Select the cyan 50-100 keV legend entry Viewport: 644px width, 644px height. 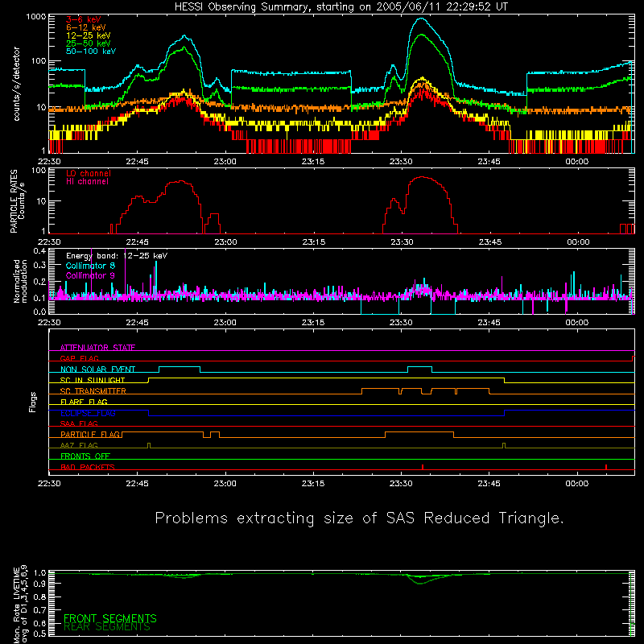click(x=91, y=52)
